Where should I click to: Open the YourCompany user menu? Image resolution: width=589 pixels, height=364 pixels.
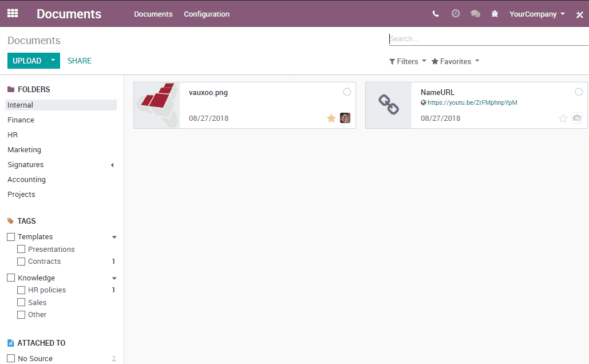(x=537, y=14)
